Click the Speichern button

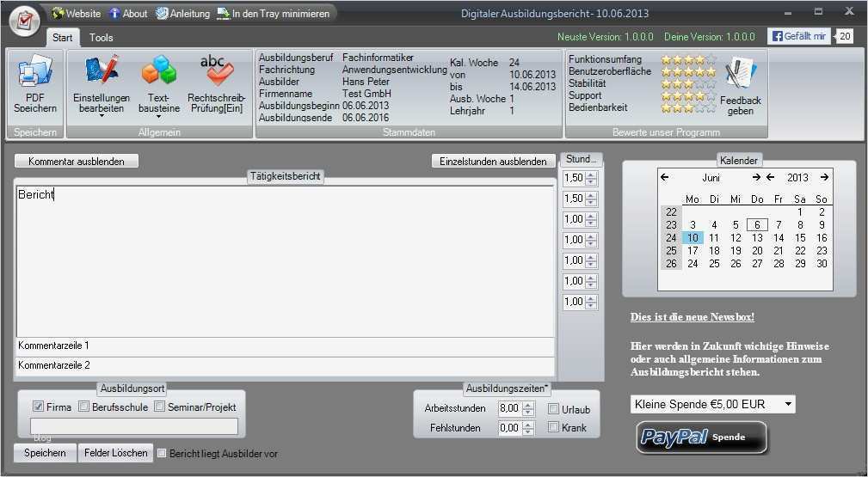click(x=45, y=453)
